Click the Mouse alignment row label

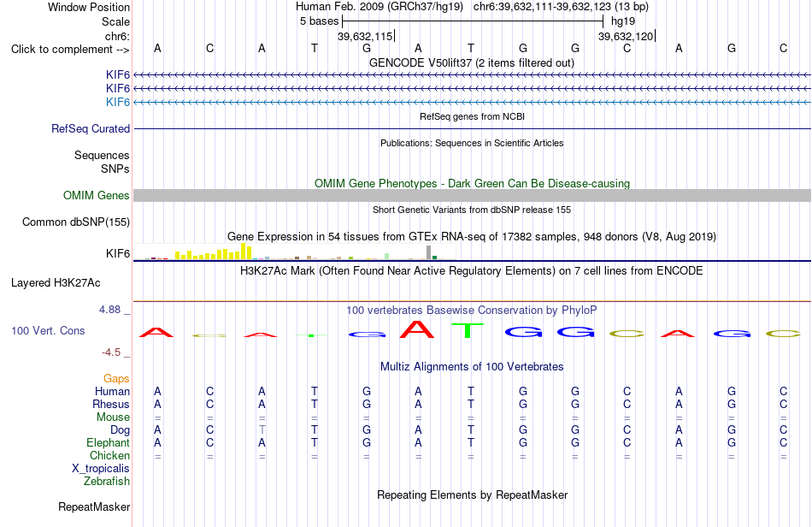[x=113, y=417]
